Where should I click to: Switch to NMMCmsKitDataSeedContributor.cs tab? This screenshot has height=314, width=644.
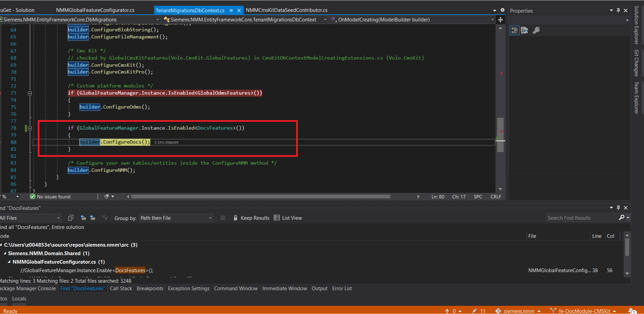(286, 10)
